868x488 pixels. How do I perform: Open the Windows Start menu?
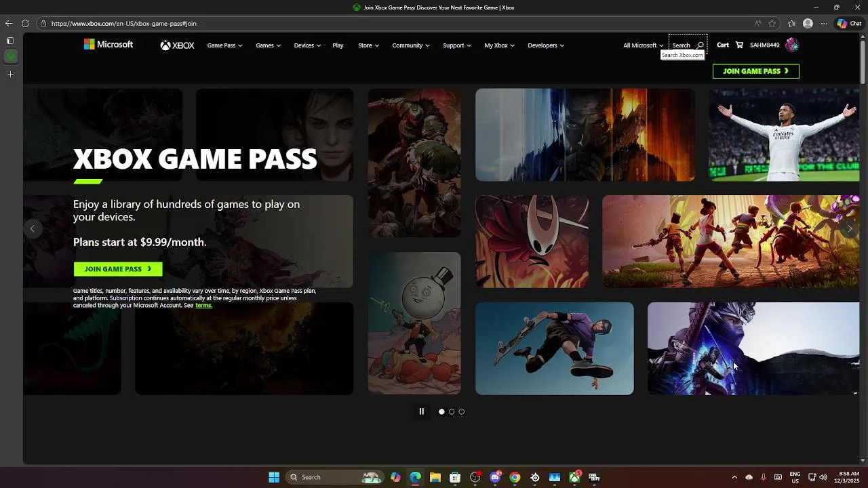tap(274, 477)
